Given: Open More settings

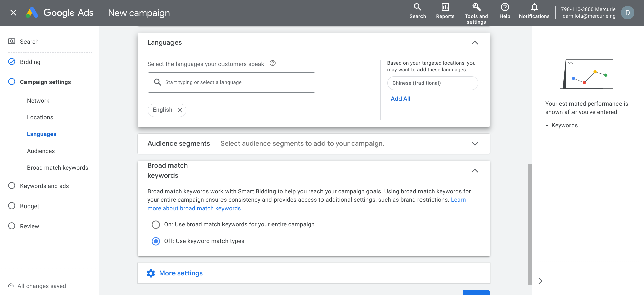Looking at the screenshot, I should point(181,273).
